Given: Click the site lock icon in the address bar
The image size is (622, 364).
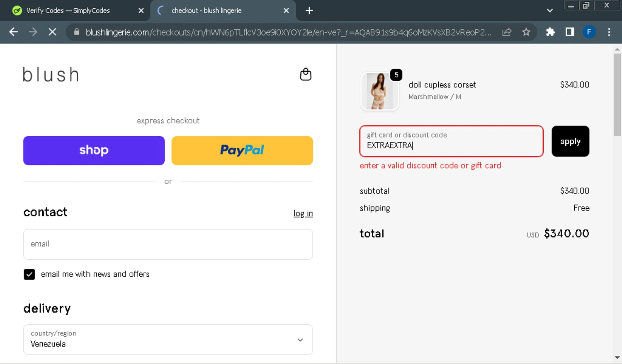Looking at the screenshot, I should point(76,32).
